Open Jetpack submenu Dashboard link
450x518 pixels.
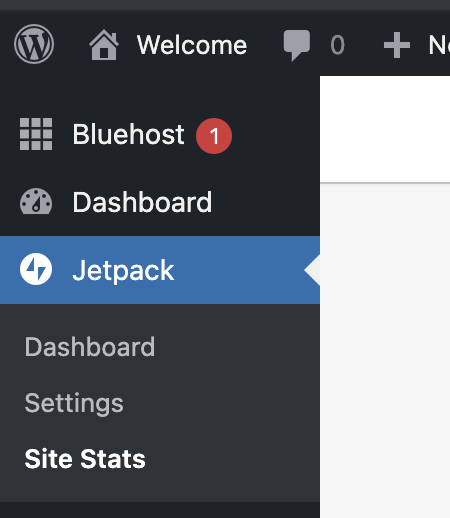(90, 347)
